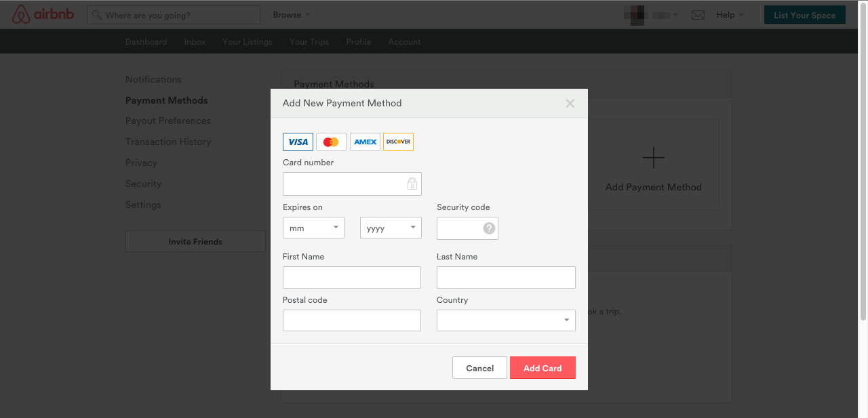This screenshot has height=418, width=868.
Task: Select the Mastercard card type icon
Action: coord(331,142)
